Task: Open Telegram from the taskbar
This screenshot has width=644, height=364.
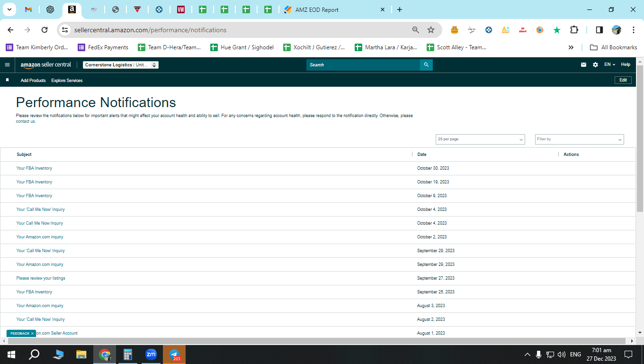Action: [174, 355]
